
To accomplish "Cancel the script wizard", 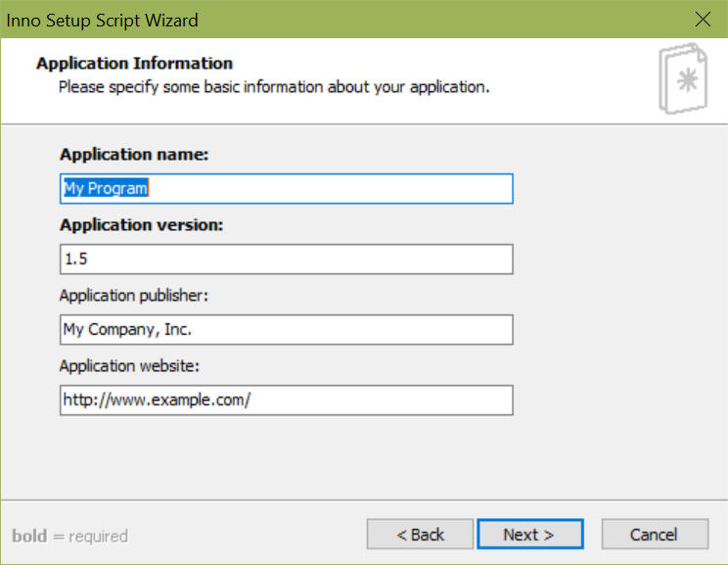I will pos(655,535).
